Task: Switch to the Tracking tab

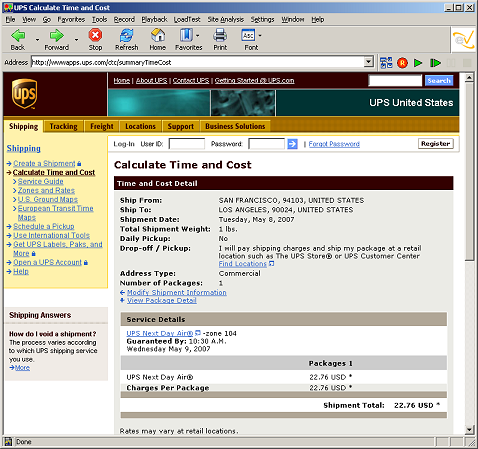Action: coord(63,127)
